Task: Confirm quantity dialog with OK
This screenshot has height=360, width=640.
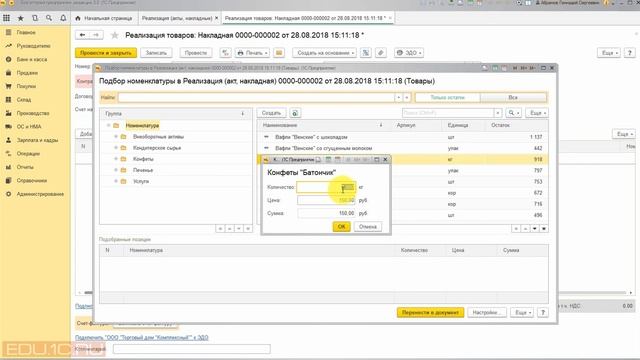Action: 342,227
